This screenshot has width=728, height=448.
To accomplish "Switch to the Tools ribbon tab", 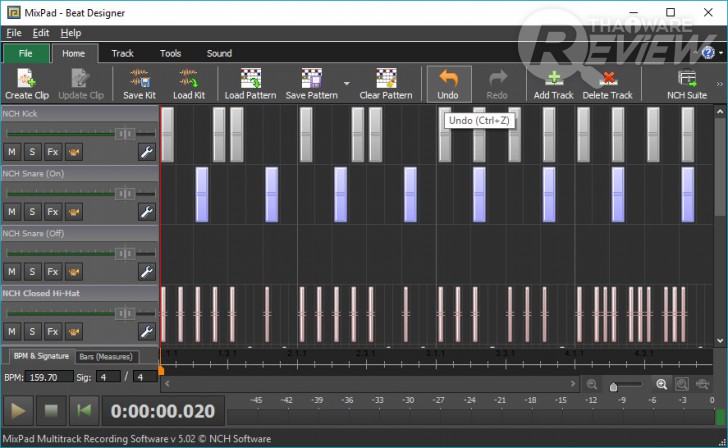I will (x=170, y=53).
